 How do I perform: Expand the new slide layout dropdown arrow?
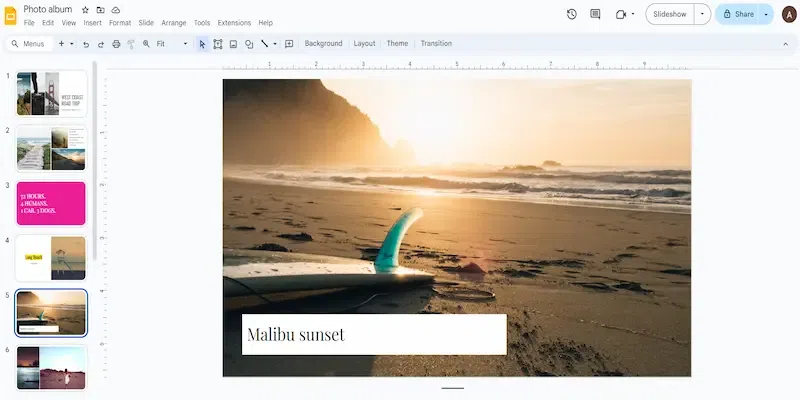click(72, 44)
